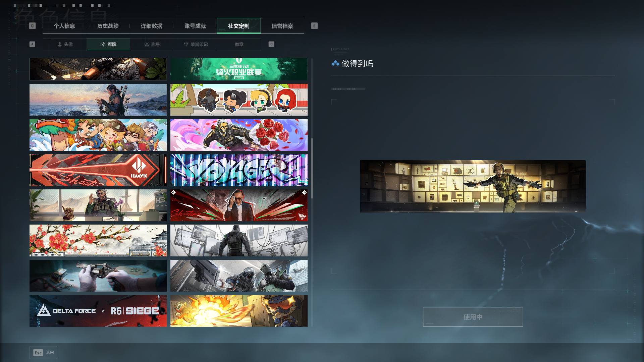The image size is (644, 362).
Task: Switch to the 徽章 sub-tab
Action: (239, 44)
